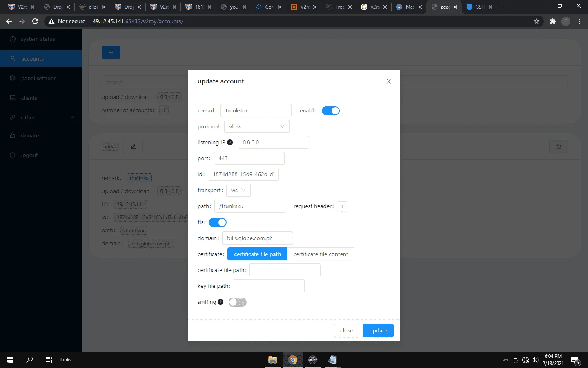The width and height of the screenshot is (588, 368).
Task: Click the edit pencil icon for vless account
Action: pos(133,146)
